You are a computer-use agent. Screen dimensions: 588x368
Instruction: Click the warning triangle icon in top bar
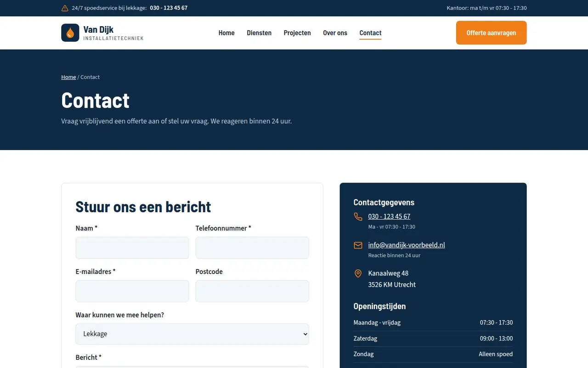point(65,8)
